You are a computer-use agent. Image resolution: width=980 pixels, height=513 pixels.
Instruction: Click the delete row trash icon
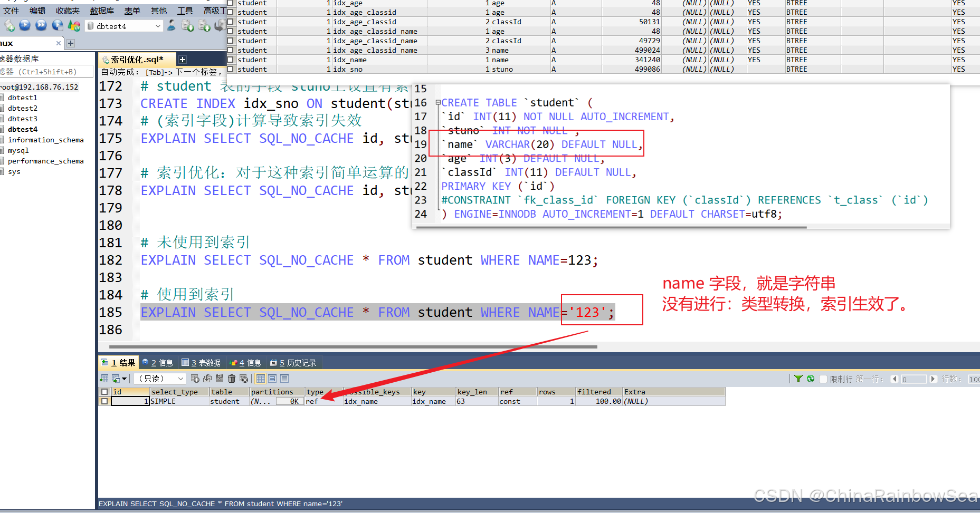tap(232, 379)
